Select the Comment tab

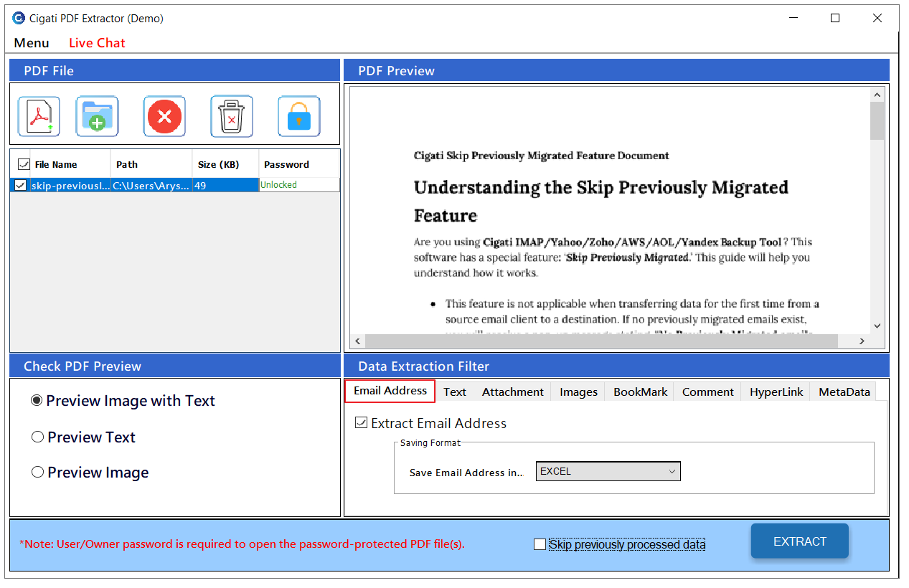pyautogui.click(x=707, y=392)
